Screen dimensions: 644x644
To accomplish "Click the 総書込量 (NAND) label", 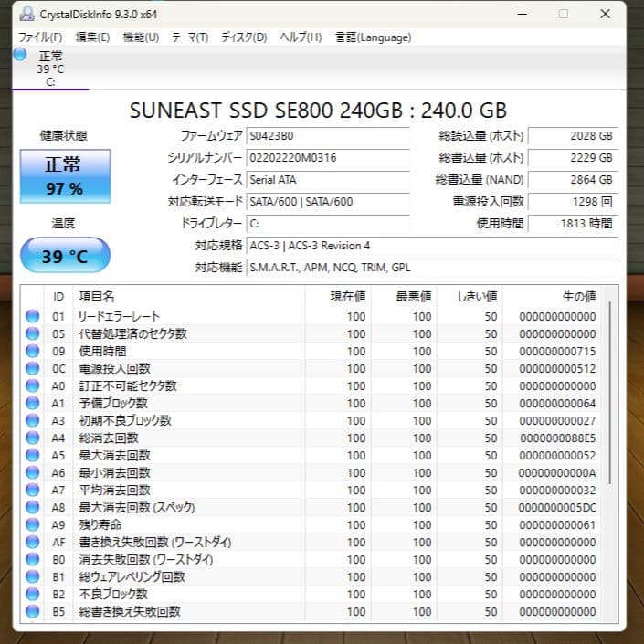I will (x=479, y=179).
